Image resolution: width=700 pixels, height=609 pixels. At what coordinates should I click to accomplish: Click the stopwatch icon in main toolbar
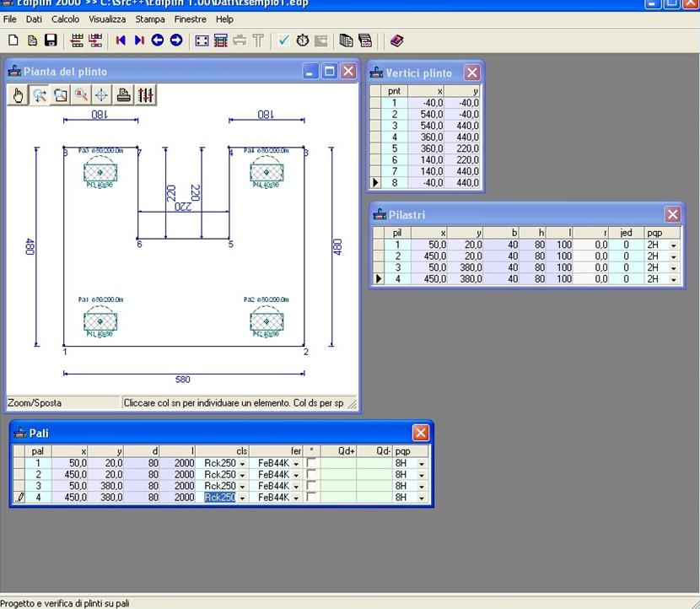(x=303, y=40)
